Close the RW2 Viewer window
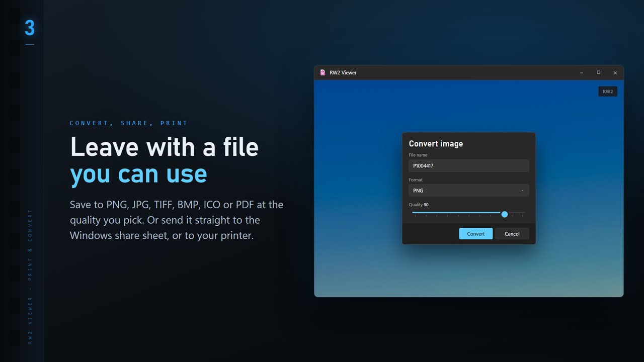 click(615, 73)
